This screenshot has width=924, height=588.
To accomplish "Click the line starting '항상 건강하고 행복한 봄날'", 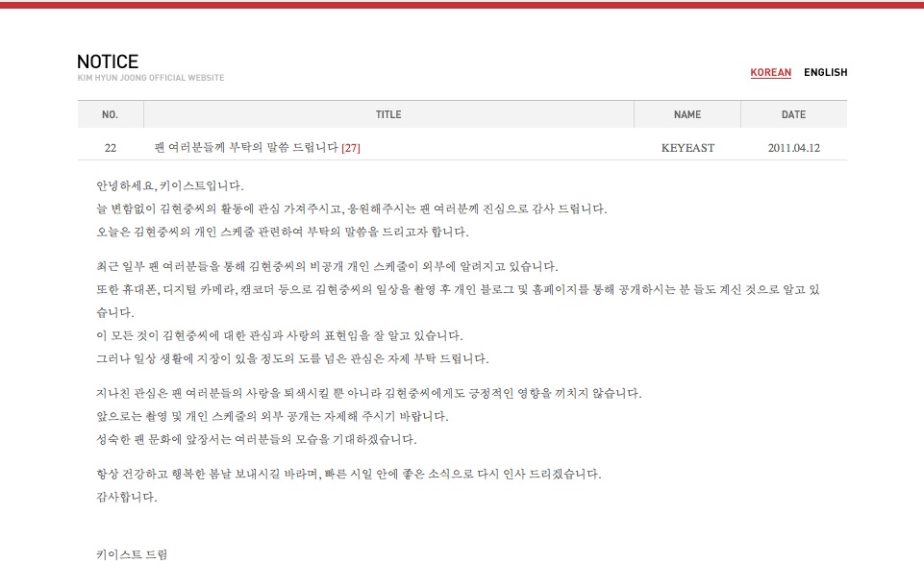I will click(349, 474).
